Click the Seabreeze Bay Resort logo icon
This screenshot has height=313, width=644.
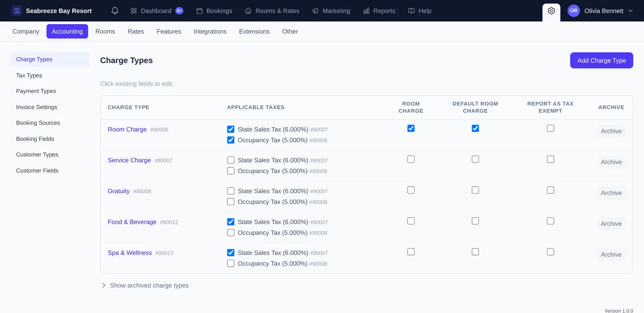17,11
